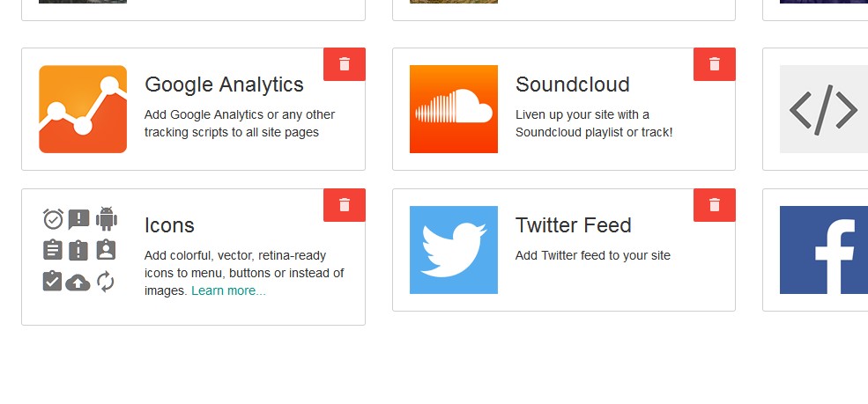Click the Google Analytics title
Viewport: 868px width, 404px height.
[x=224, y=84]
